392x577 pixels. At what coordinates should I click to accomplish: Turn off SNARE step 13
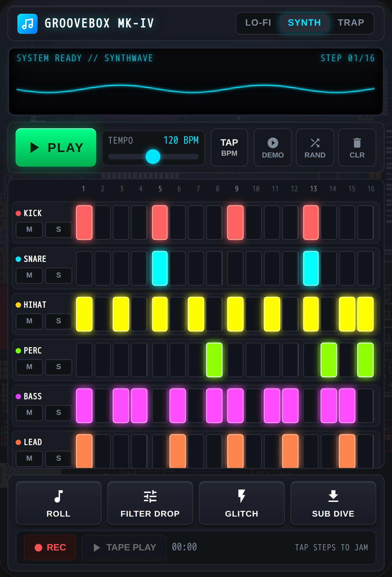click(311, 268)
